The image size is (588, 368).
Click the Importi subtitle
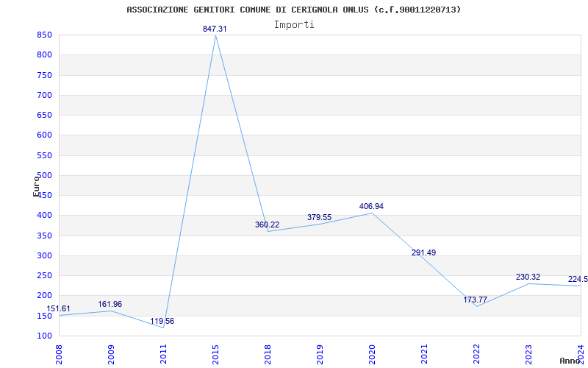294,25
